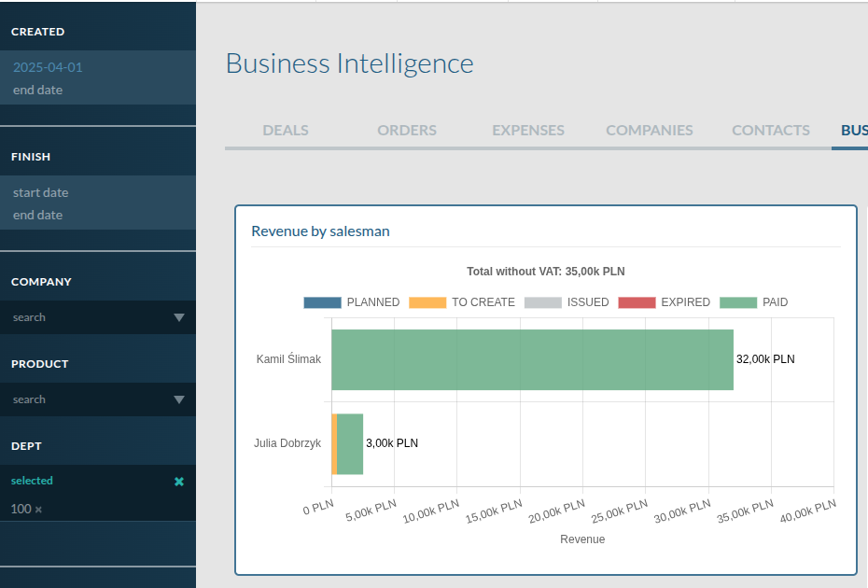This screenshot has width=868, height=588.
Task: Switch to the Deals tab
Action: 286,131
